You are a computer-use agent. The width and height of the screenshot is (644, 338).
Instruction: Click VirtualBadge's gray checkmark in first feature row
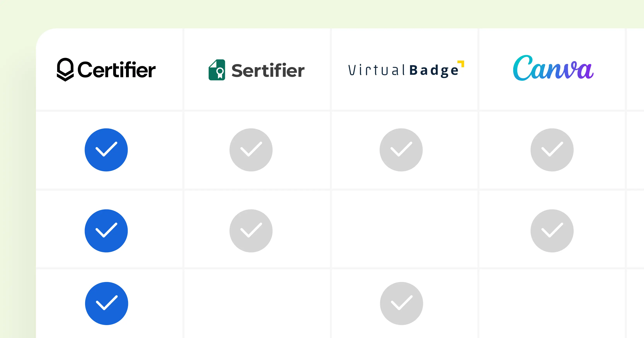(x=401, y=150)
